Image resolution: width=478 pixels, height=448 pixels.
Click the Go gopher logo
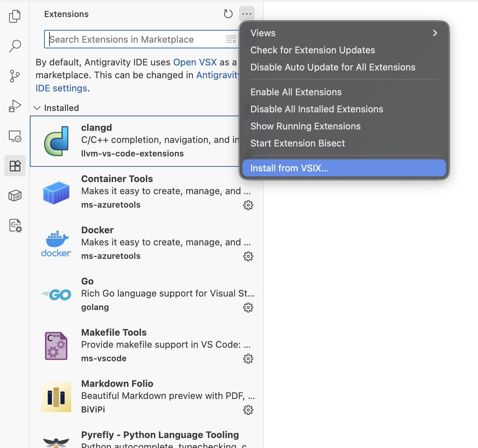pyautogui.click(x=56, y=294)
